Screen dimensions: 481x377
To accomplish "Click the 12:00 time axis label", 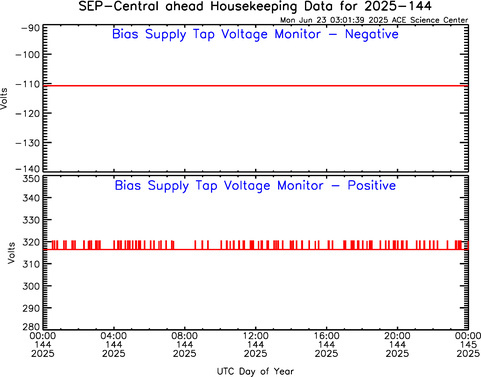I will pyautogui.click(x=255, y=336).
